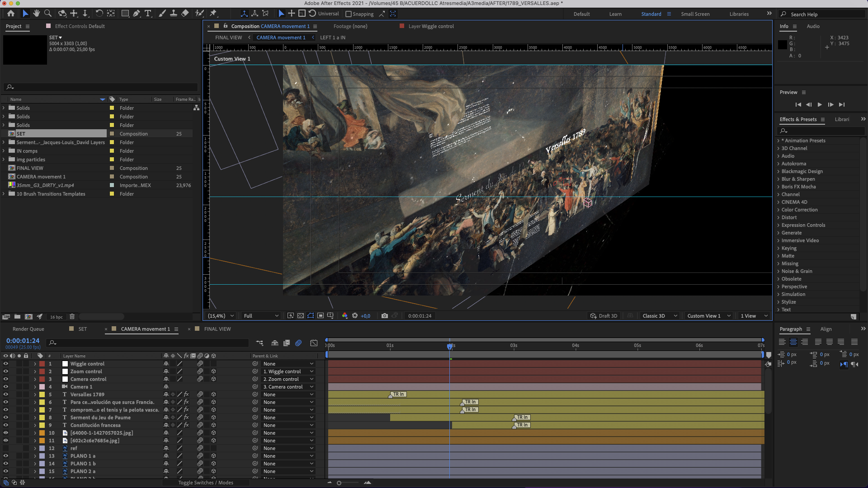Select the Zoom magnifier tool
This screenshot has height=488, width=868.
48,14
